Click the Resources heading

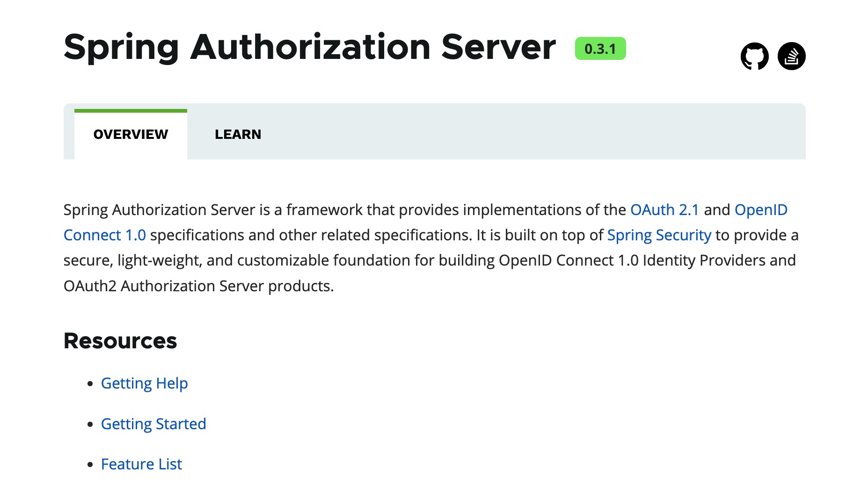click(x=120, y=341)
